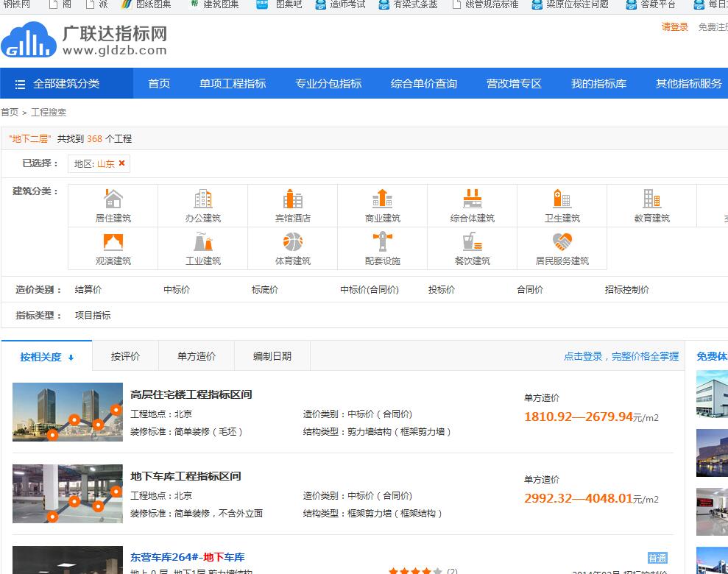Sort results by 按评价 tab
728x574 pixels.
pyautogui.click(x=125, y=356)
